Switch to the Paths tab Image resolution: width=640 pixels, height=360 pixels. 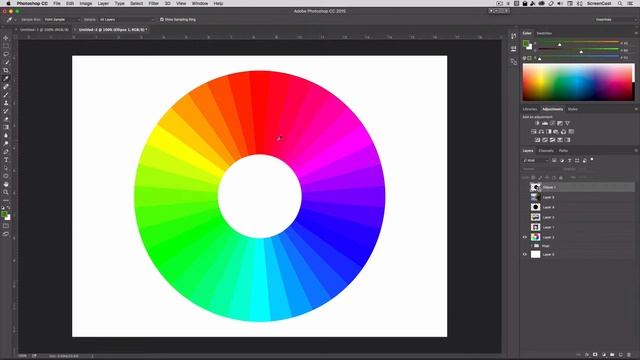pos(563,151)
